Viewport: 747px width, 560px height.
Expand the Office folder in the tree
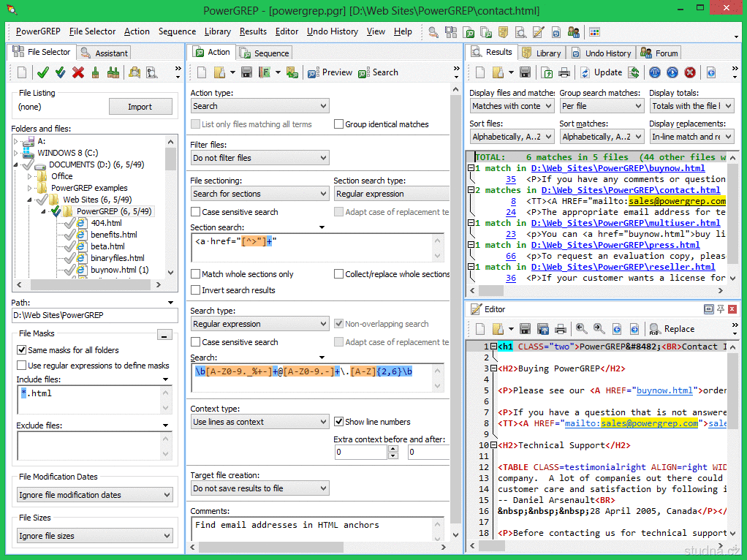pos(30,176)
